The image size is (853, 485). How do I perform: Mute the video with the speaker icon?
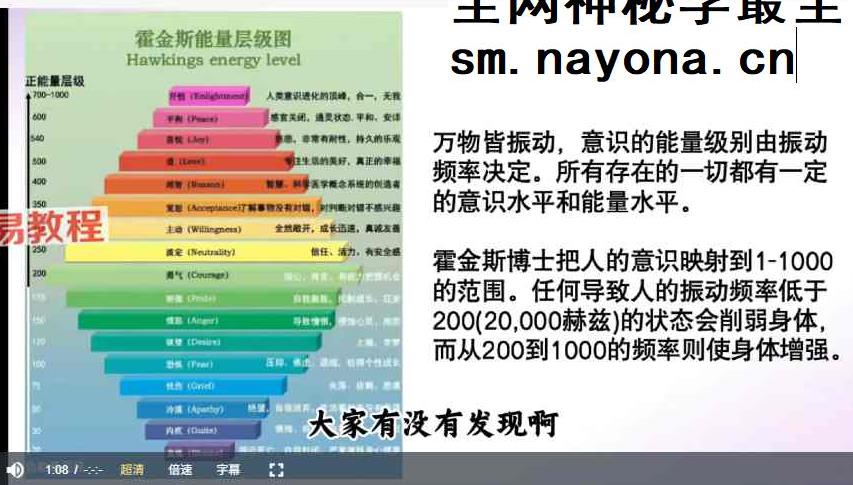(x=14, y=469)
